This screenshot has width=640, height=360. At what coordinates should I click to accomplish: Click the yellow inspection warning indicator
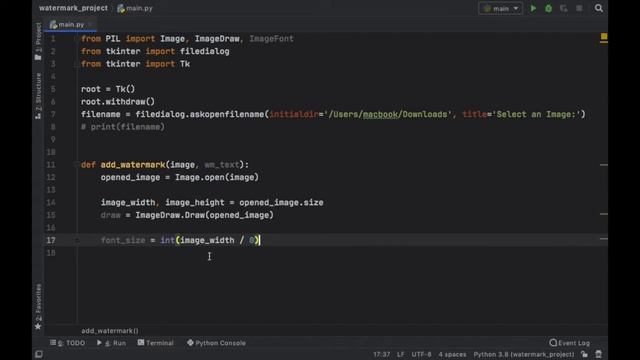[x=604, y=37]
